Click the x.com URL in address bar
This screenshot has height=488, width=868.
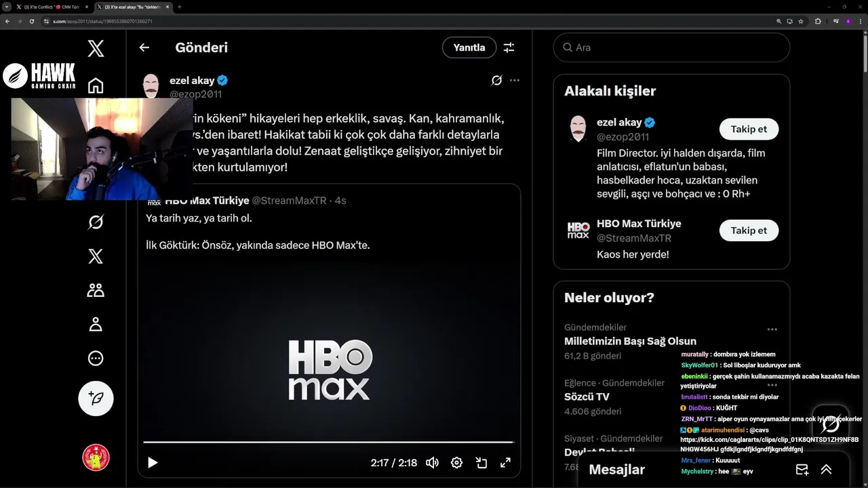(102, 21)
